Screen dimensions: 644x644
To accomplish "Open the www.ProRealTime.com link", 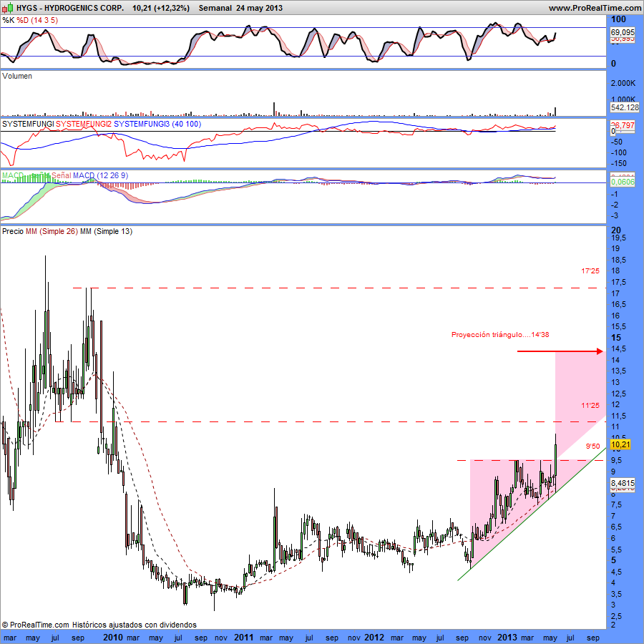I will pos(595,8).
